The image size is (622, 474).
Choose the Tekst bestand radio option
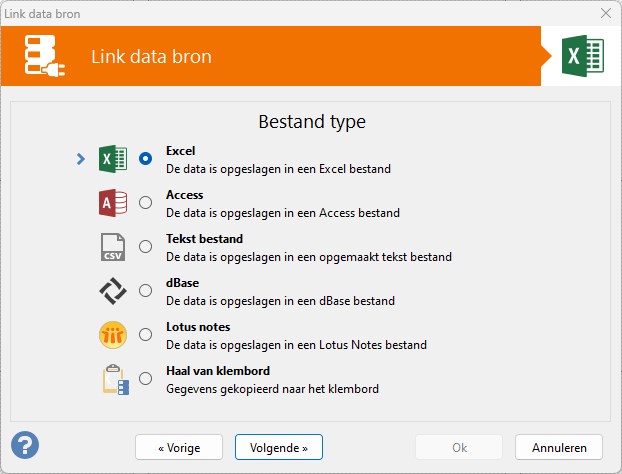click(146, 247)
